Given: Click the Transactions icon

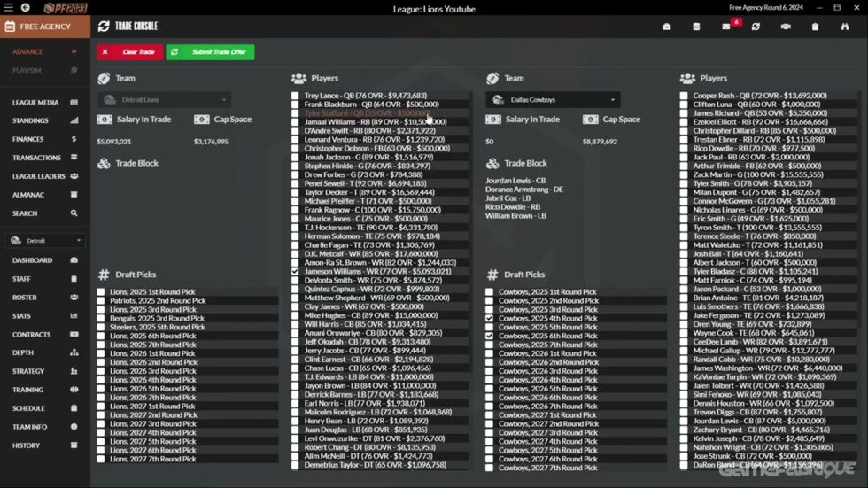Looking at the screenshot, I should (74, 158).
